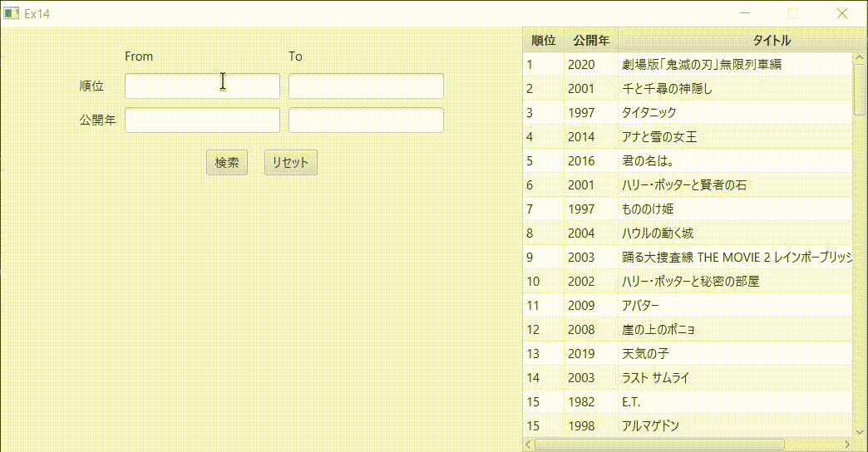The width and height of the screenshot is (868, 452).
Task: Click the 公開年 From input field
Action: click(202, 120)
